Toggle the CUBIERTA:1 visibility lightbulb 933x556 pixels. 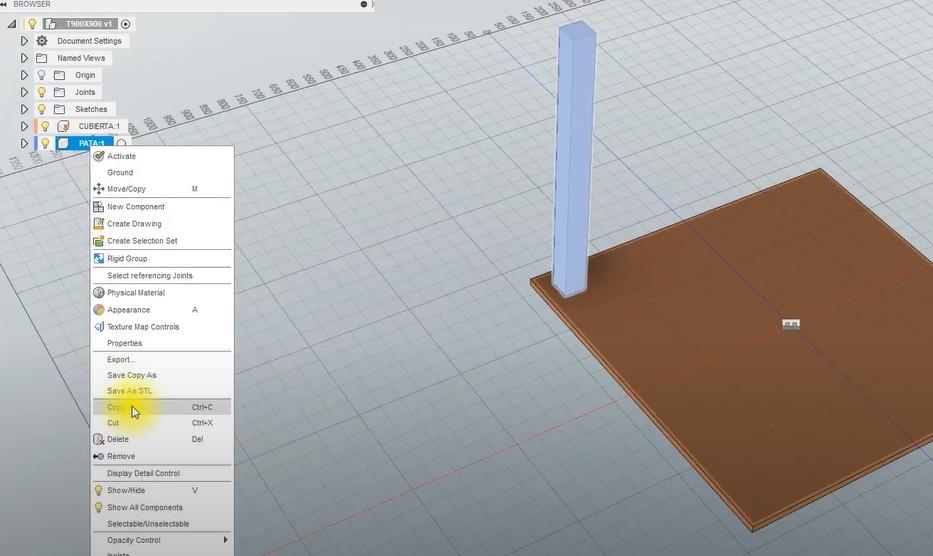tap(45, 126)
